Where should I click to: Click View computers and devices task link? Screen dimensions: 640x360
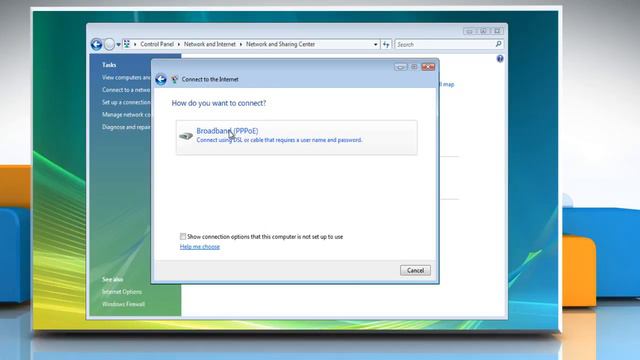126,77
